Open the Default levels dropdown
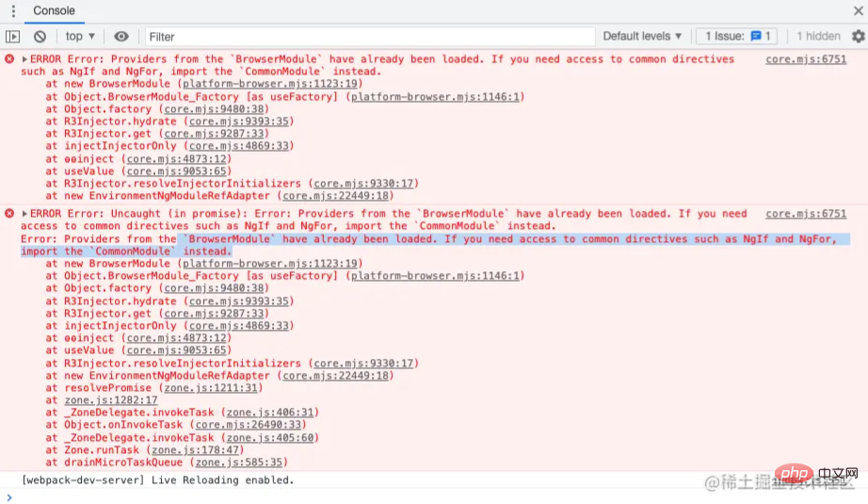This screenshot has width=868, height=504. (x=643, y=37)
